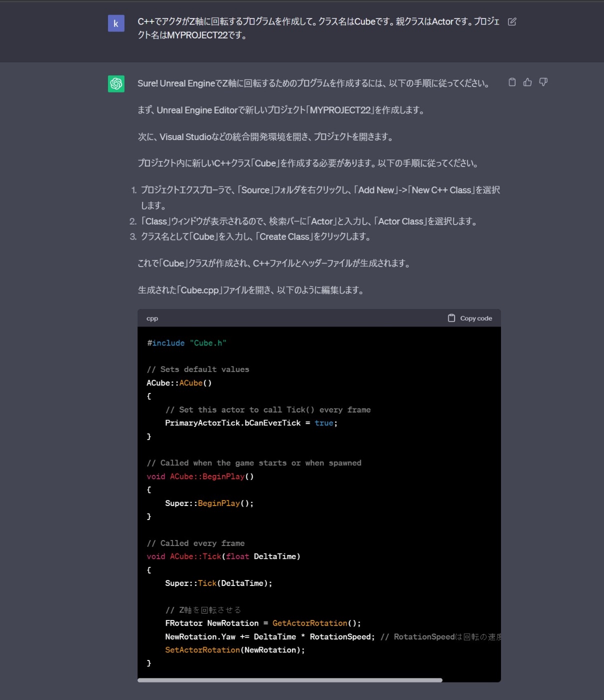Click the line void ACube::Tick(float DeltaTime)
The height and width of the screenshot is (700, 604).
(223, 556)
